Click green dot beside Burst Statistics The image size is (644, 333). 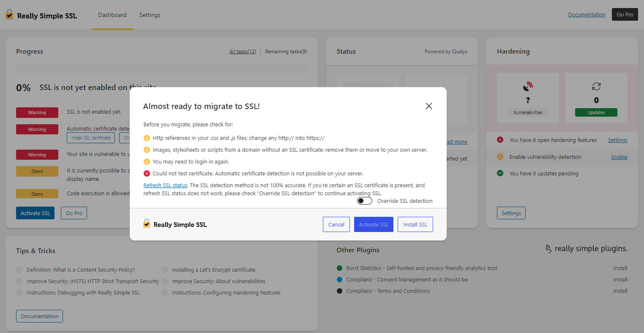coord(339,268)
